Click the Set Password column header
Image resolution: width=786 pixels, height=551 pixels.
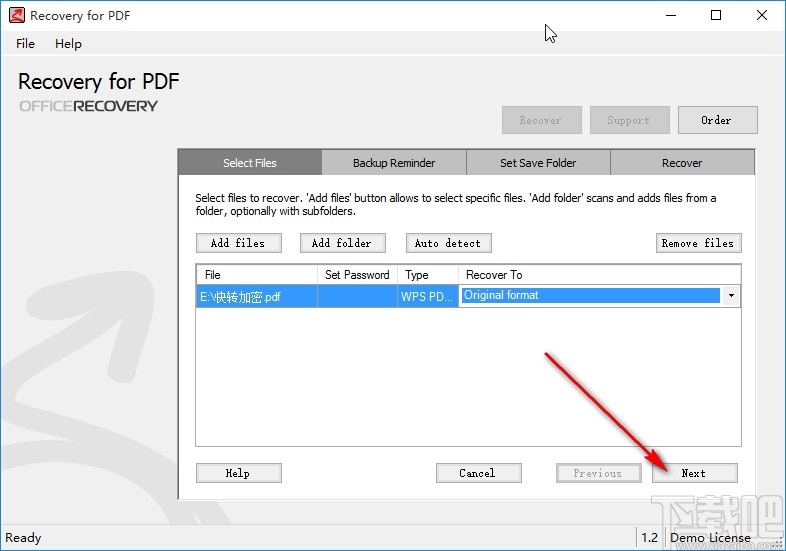(357, 275)
